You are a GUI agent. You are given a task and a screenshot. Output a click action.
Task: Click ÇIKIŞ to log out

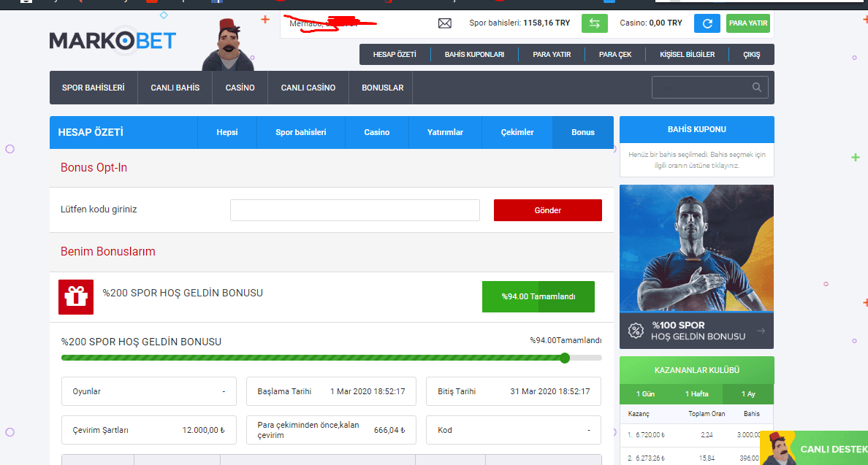[x=751, y=54]
